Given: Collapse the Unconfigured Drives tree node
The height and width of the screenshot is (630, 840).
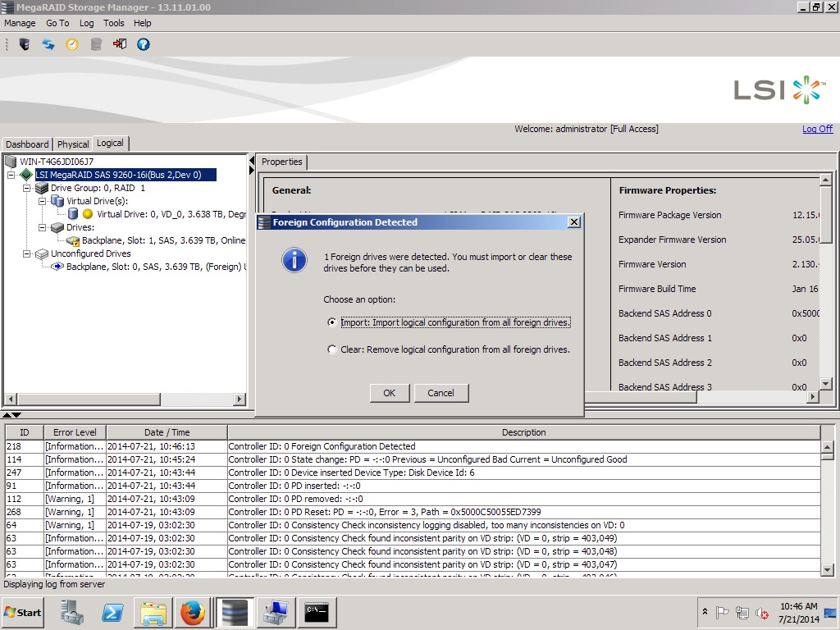Looking at the screenshot, I should point(27,253).
